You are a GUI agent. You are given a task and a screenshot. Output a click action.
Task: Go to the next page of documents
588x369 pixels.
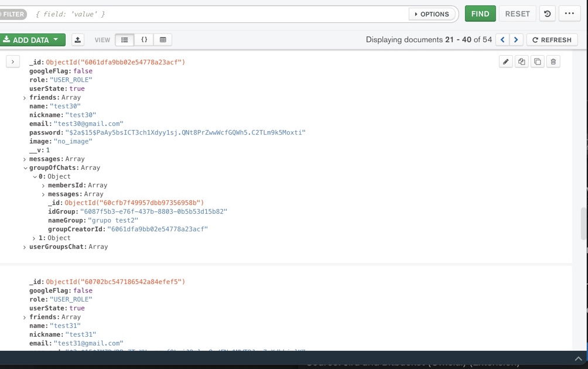coord(516,40)
